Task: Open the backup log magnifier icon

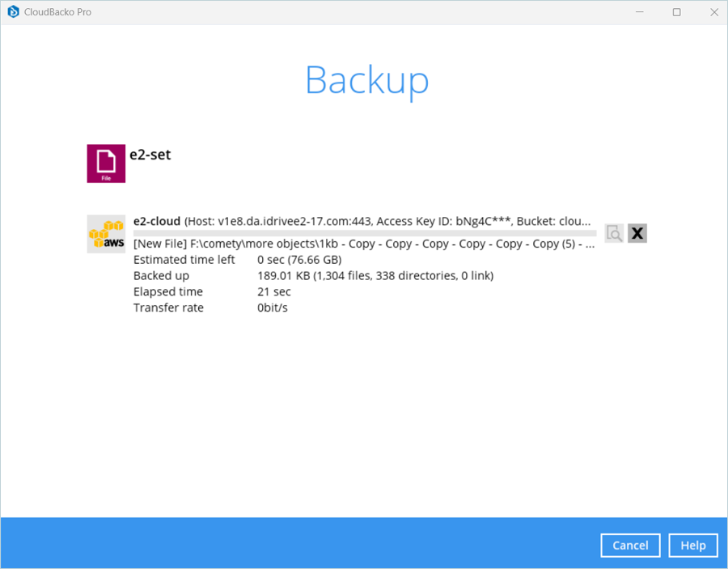Action: 614,233
